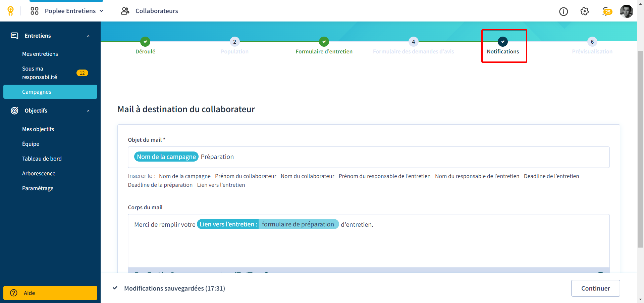644x303 pixels.
Task: Open the settings gear icon
Action: (x=585, y=11)
